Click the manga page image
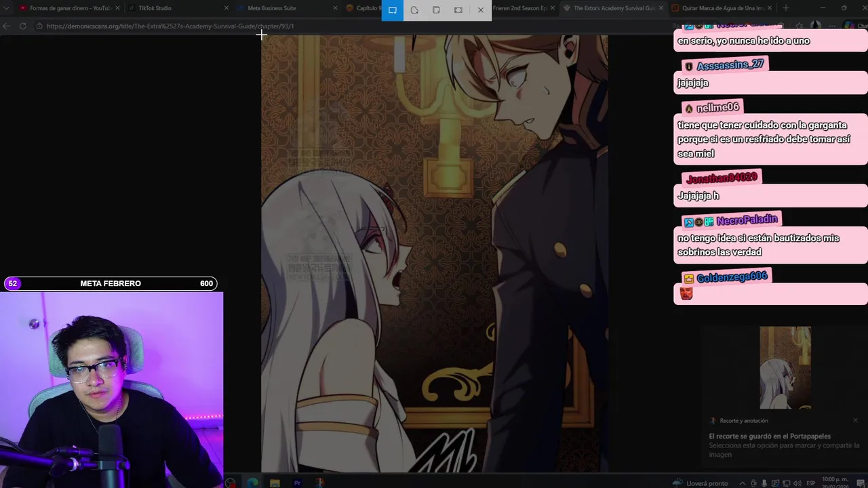This screenshot has width=868, height=488. (435, 253)
